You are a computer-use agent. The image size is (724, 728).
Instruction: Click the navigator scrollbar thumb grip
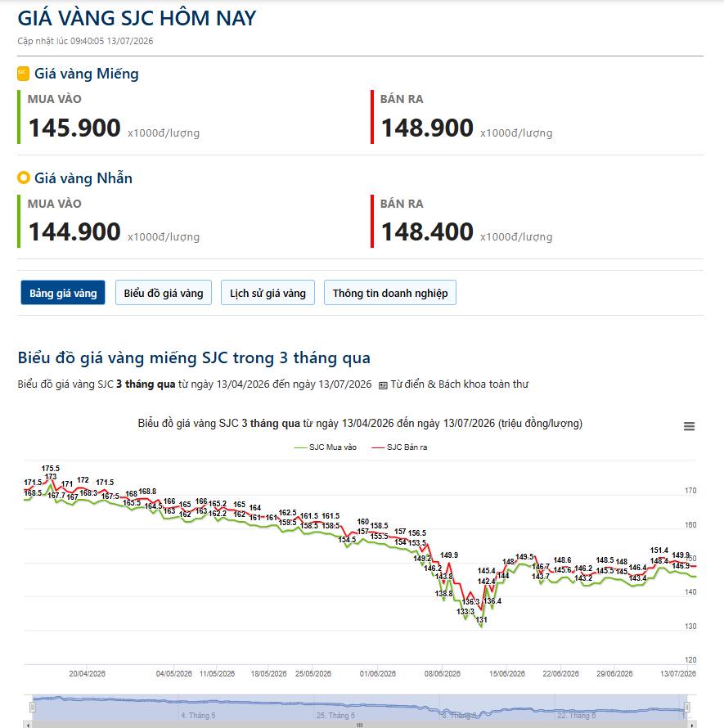(x=359, y=725)
